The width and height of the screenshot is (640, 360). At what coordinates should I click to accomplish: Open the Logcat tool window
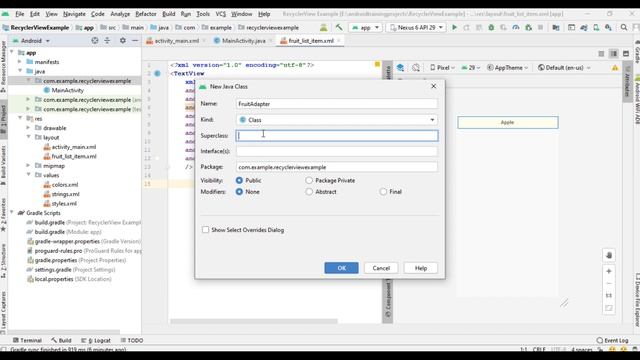(x=96, y=340)
